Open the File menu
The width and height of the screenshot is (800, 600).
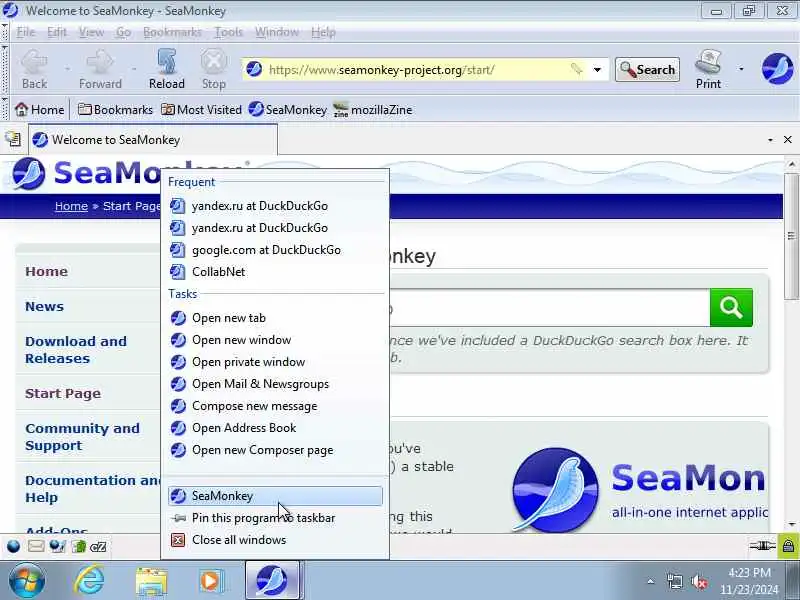pyautogui.click(x=26, y=32)
